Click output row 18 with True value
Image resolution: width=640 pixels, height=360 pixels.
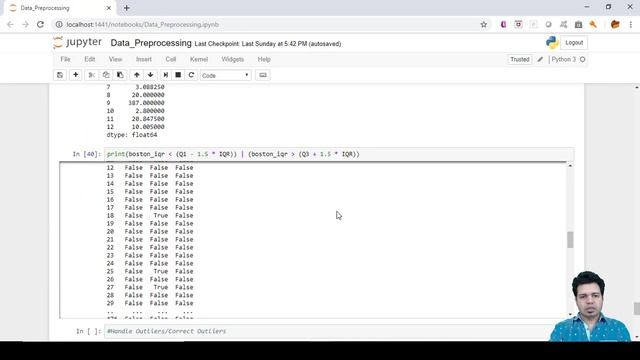pos(150,216)
